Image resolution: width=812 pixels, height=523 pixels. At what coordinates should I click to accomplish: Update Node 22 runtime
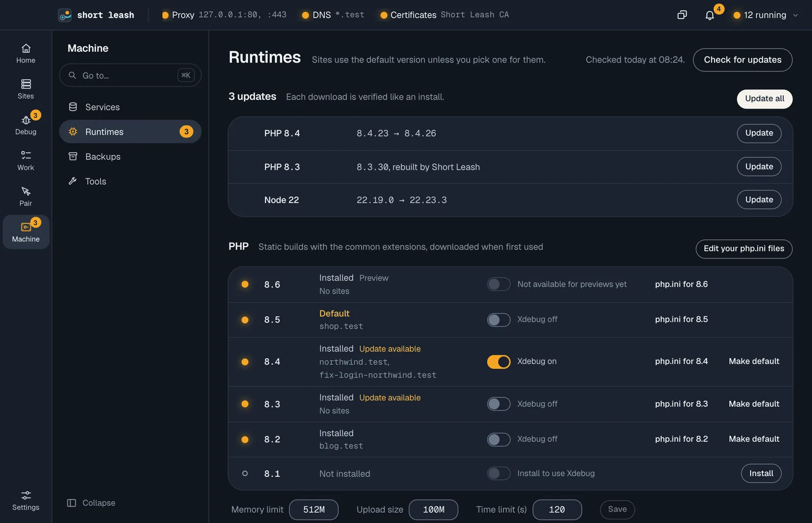759,200
